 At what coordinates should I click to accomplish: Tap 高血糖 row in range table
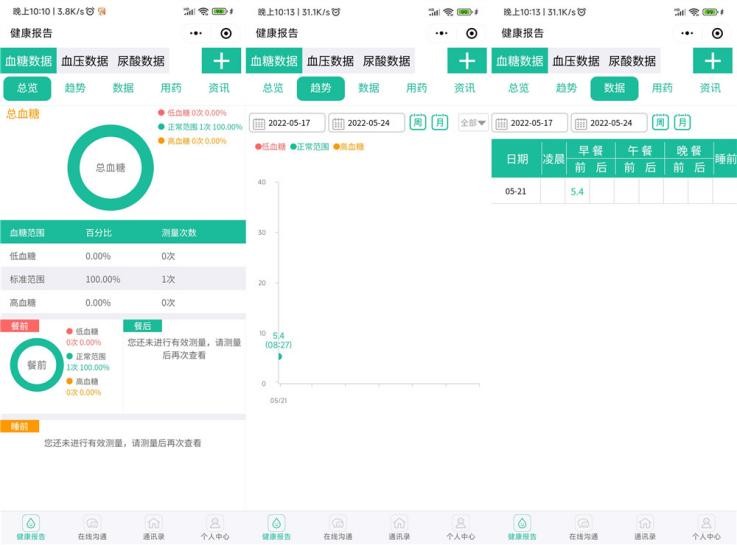point(123,303)
